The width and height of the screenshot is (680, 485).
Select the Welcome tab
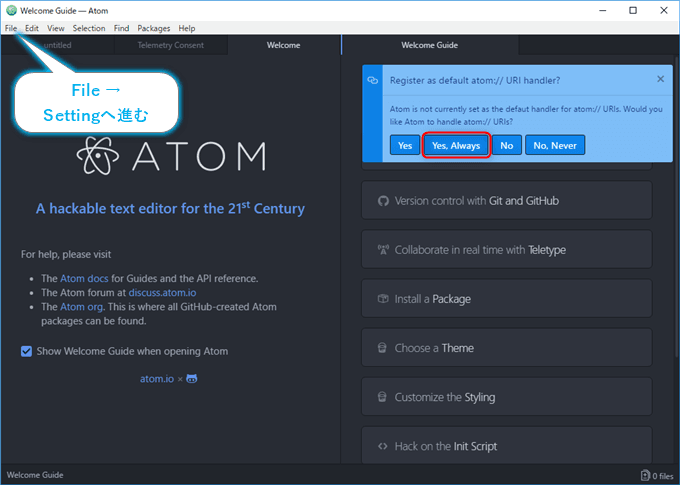tap(283, 45)
